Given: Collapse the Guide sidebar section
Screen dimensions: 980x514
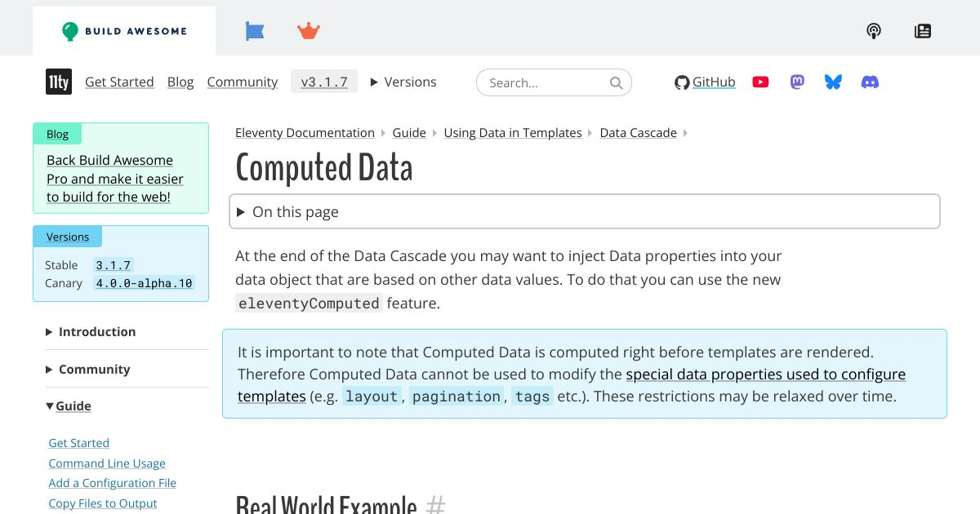Looking at the screenshot, I should tap(69, 405).
